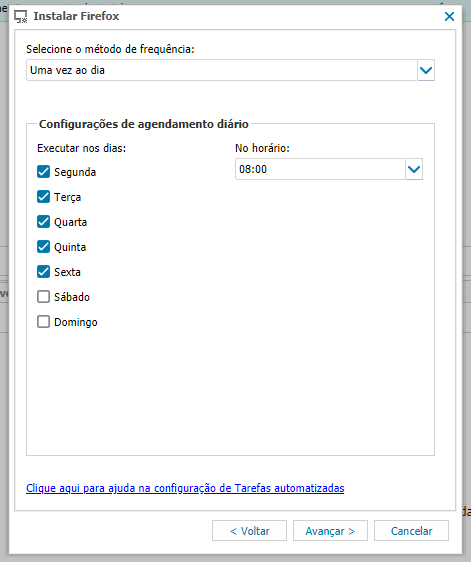
Task: Uncheck the Terça checkbox
Action: [x=43, y=197]
